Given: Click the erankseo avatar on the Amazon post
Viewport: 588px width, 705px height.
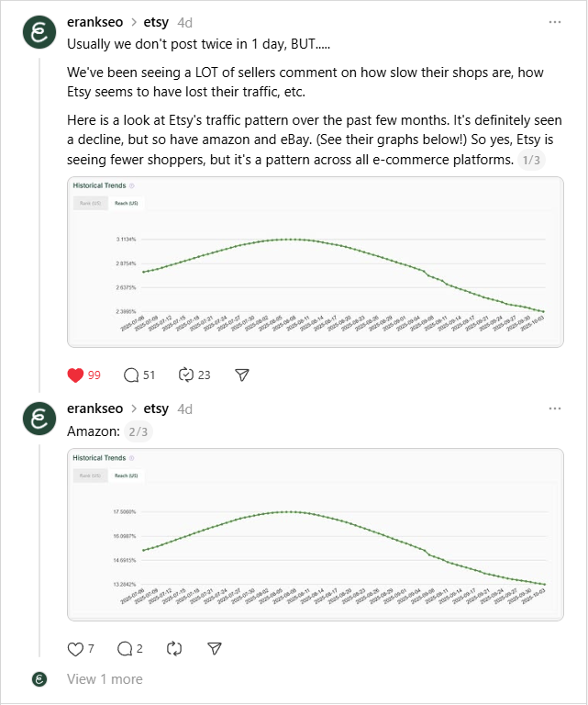Looking at the screenshot, I should (39, 419).
